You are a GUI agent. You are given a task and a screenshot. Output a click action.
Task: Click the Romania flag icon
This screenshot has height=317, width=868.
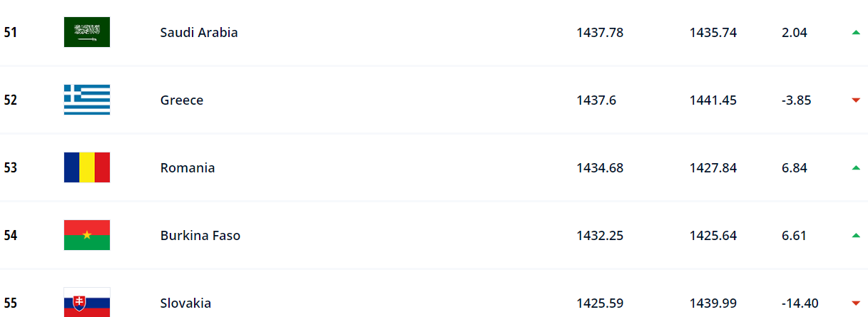pyautogui.click(x=87, y=167)
